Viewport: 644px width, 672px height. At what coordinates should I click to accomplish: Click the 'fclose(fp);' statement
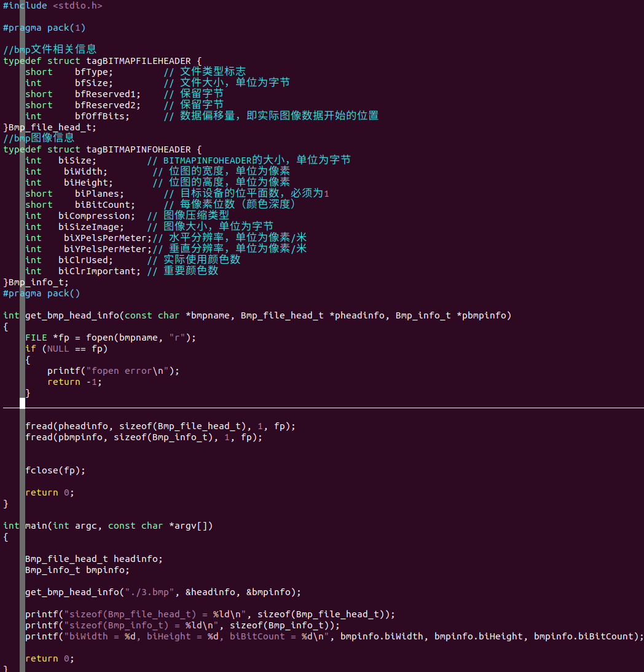pos(55,470)
